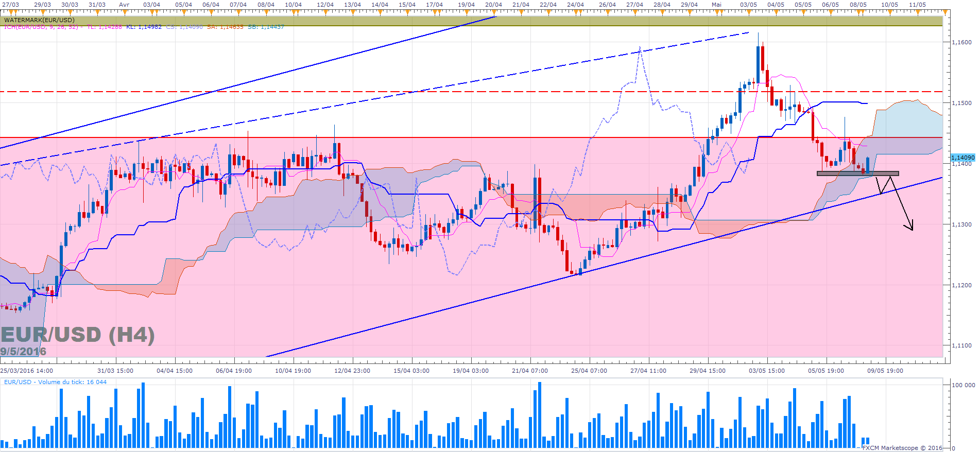The height and width of the screenshot is (452, 980).
Task: Select the orange marker under 13/04
Action: (353, 11)
